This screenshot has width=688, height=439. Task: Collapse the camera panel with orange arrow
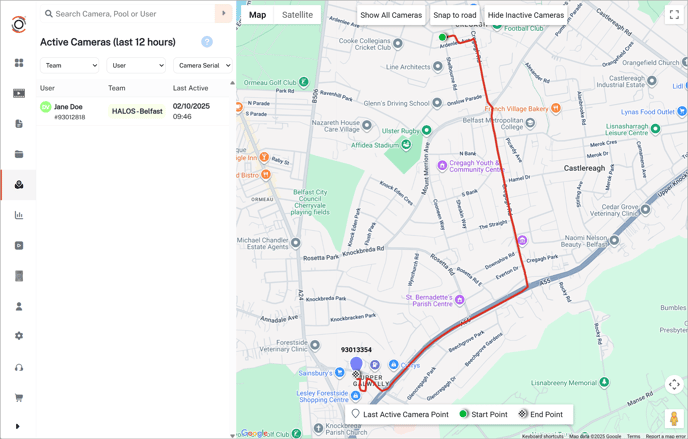pos(223,14)
